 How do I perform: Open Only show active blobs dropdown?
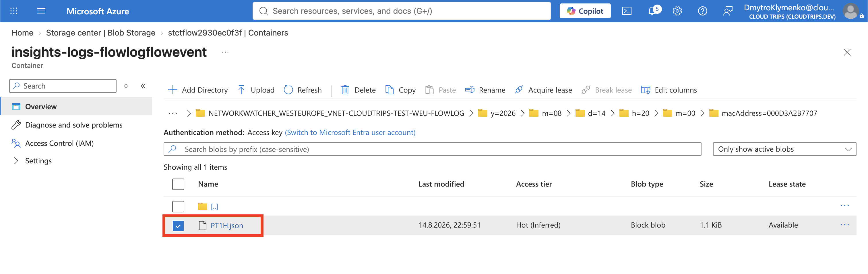click(784, 149)
